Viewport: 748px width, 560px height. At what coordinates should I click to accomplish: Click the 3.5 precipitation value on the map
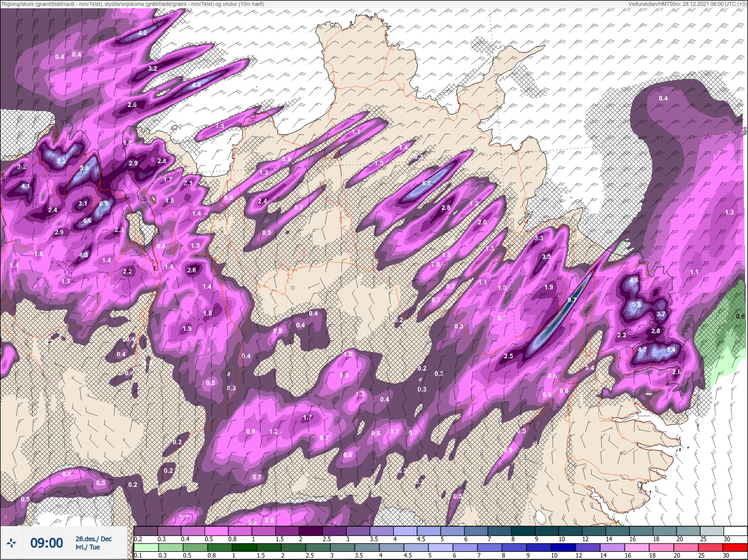pos(546,257)
